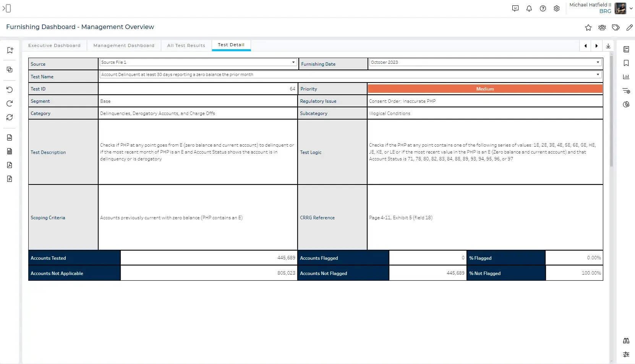Export as PDF from left sidebar
The width and height of the screenshot is (635, 364).
point(10,165)
